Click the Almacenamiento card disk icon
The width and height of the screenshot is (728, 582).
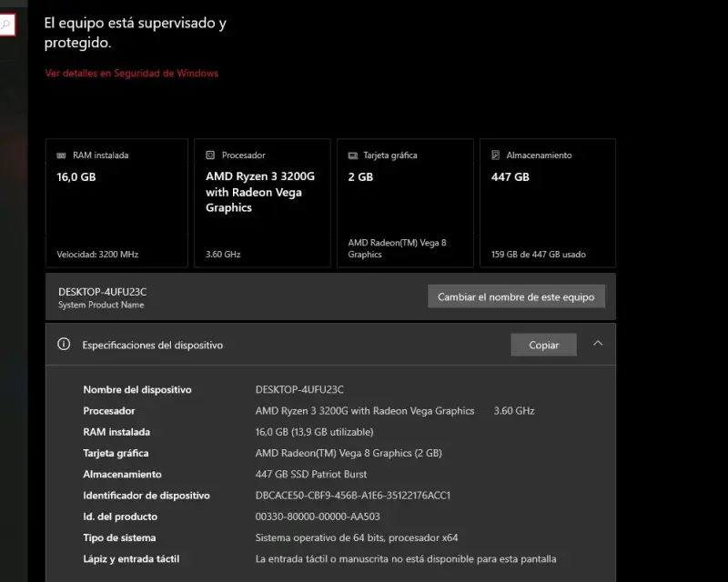495,155
